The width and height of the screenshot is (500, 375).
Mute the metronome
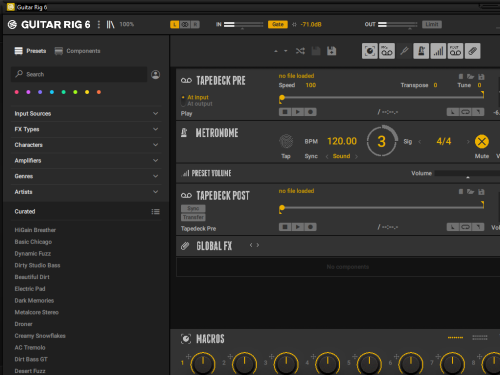coord(482,142)
